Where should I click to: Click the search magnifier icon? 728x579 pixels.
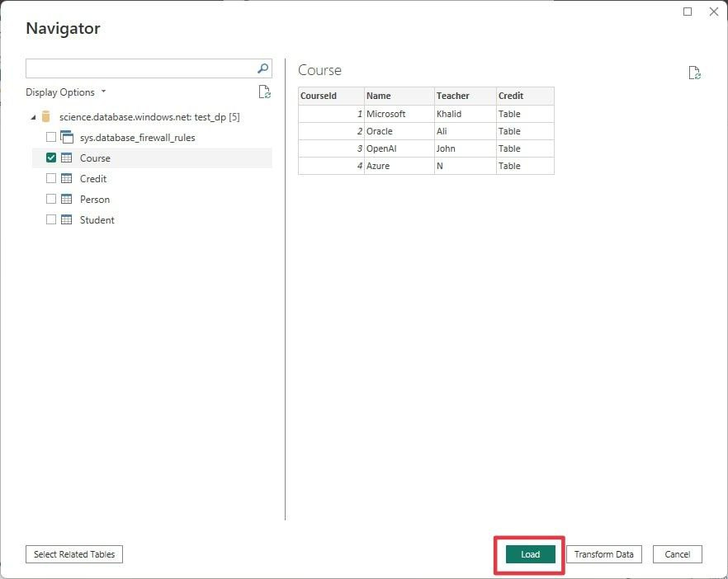click(x=262, y=68)
